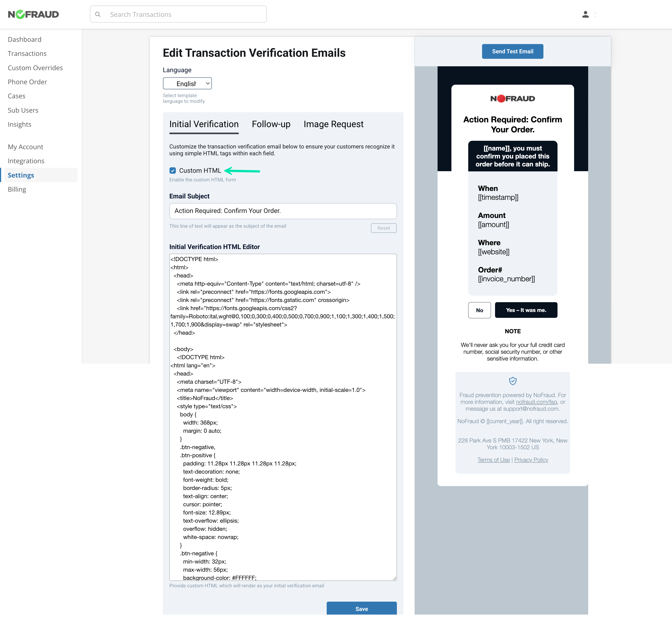Click into the Email Subject field
Screen dimensions: 672x640
point(283,211)
